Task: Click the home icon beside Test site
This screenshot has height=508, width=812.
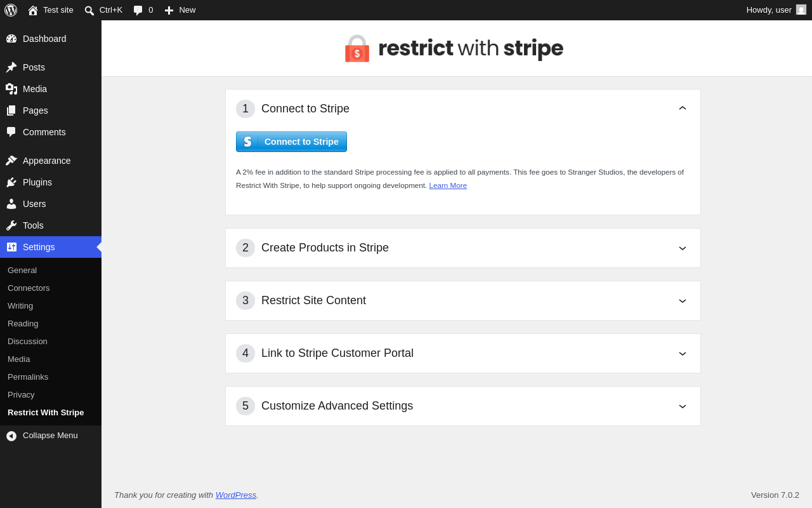Action: (x=33, y=10)
